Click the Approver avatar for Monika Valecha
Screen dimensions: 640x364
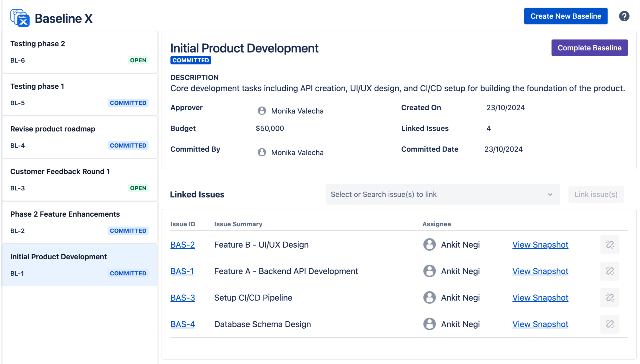pyautogui.click(x=262, y=111)
